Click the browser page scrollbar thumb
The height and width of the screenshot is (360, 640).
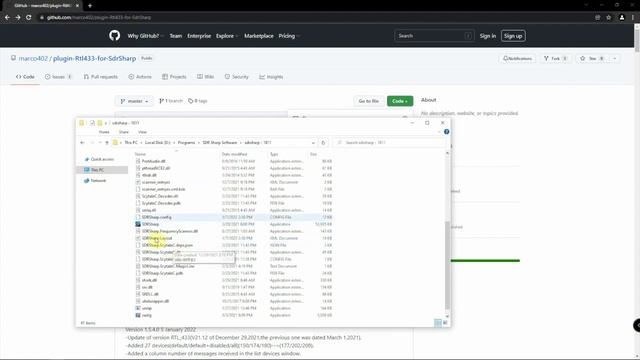[637, 40]
